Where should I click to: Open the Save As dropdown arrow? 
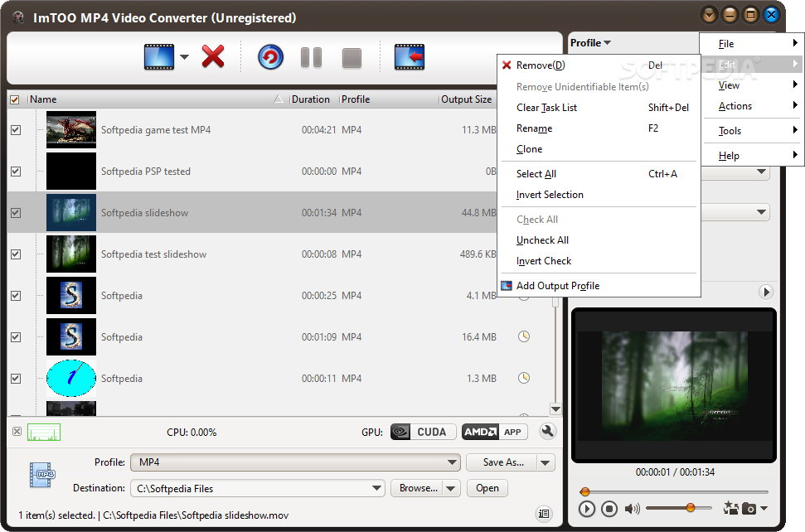[x=546, y=462]
